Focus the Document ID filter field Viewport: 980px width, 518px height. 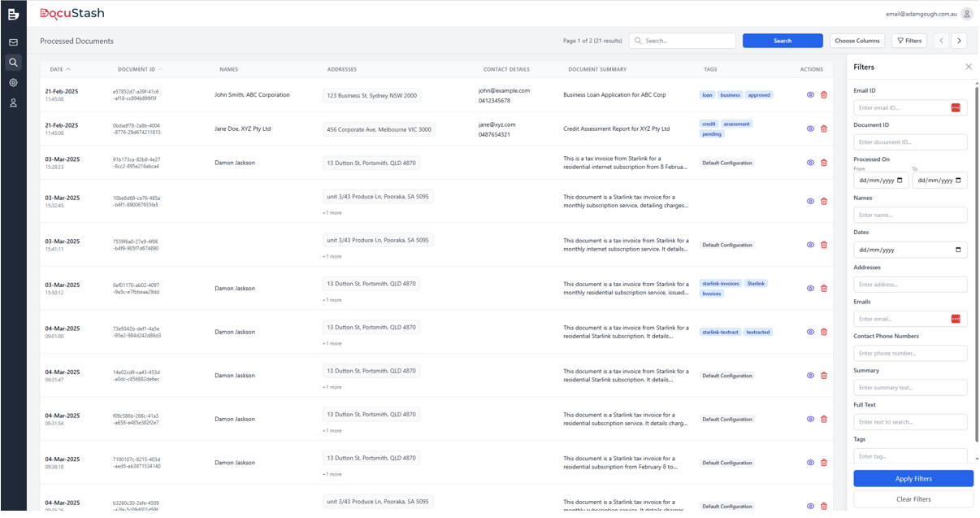point(910,142)
